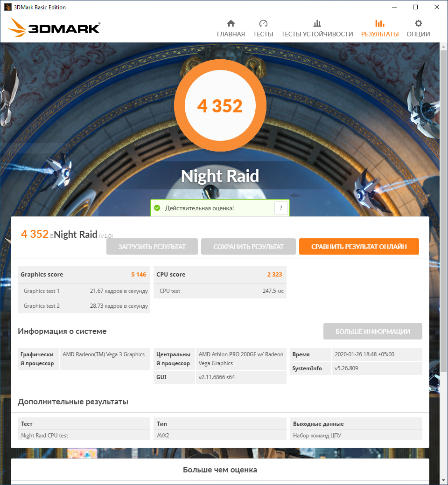Click the gear icon above ОПЦИИ
448x485 pixels.
[418, 23]
